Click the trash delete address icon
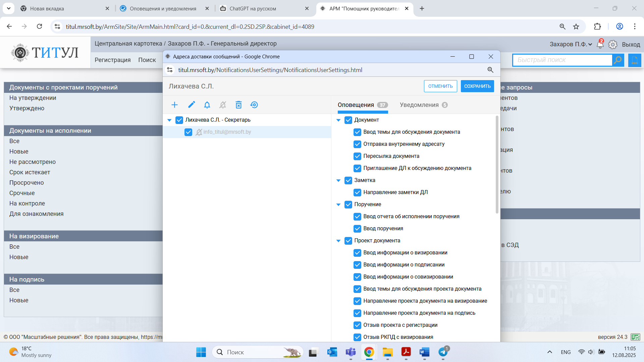The image size is (644, 362). tap(238, 105)
